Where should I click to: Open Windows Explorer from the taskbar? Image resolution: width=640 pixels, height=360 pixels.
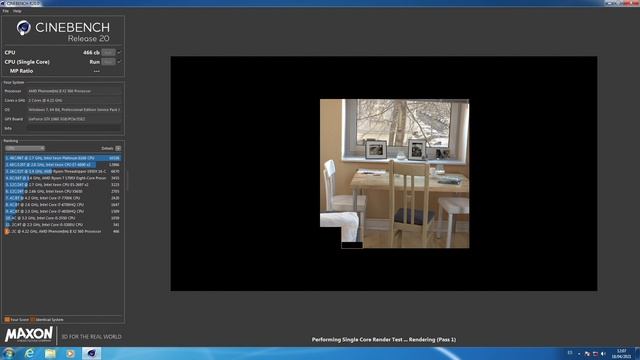click(x=50, y=353)
